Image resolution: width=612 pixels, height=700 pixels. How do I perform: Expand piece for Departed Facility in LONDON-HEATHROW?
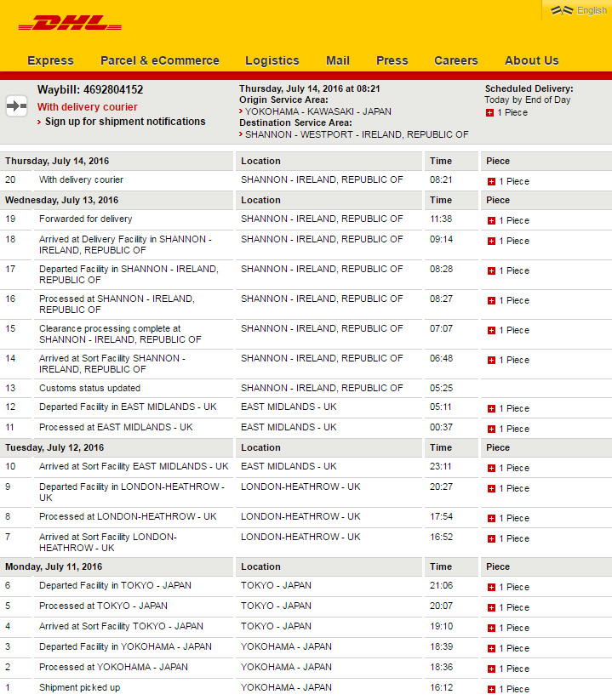491,489
